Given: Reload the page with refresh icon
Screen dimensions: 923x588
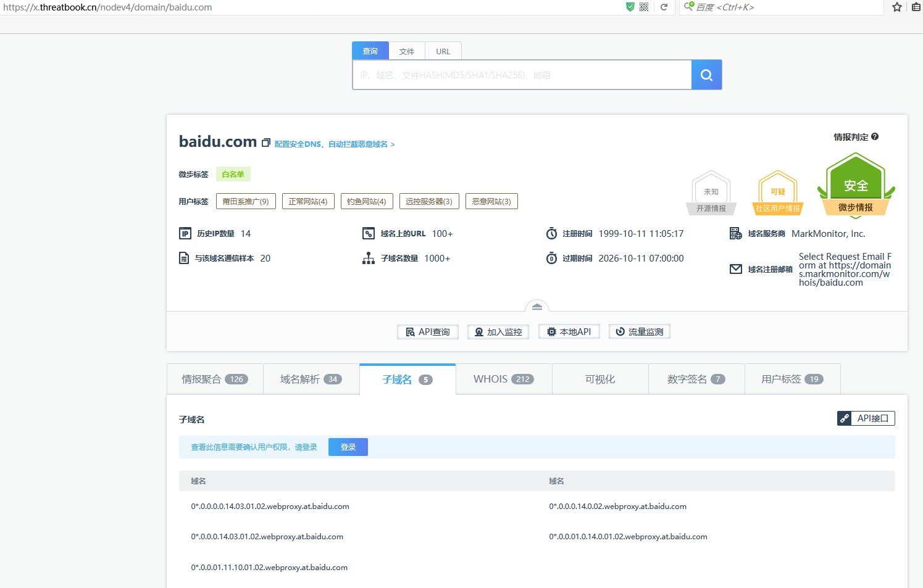Looking at the screenshot, I should click(x=664, y=7).
